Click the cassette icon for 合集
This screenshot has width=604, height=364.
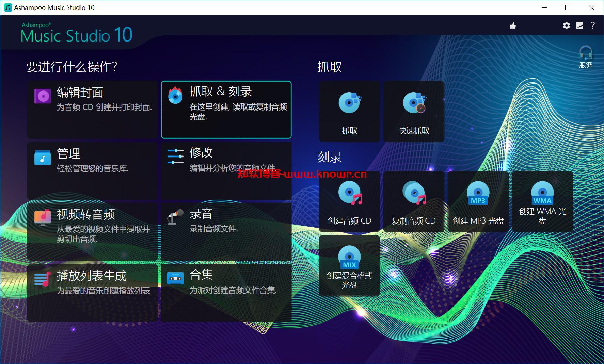click(175, 279)
